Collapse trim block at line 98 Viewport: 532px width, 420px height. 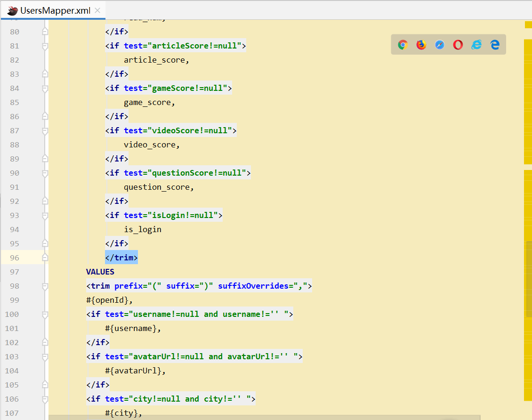tap(45, 286)
